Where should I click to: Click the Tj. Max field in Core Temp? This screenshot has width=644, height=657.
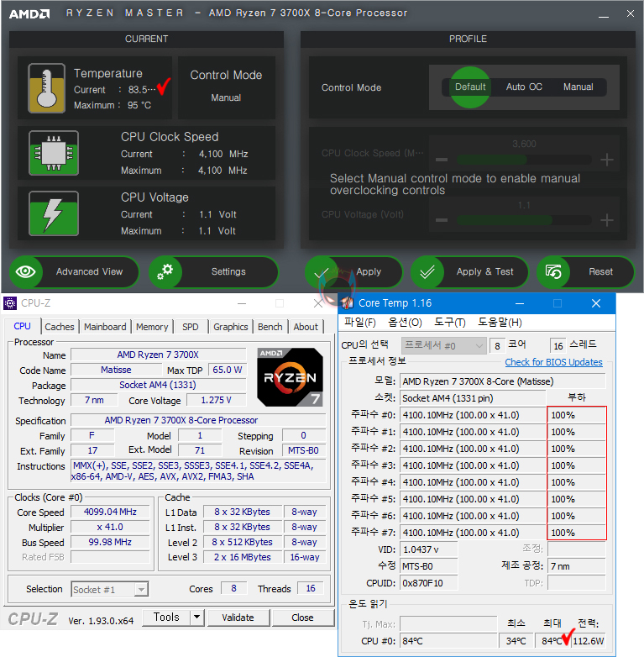point(448,624)
